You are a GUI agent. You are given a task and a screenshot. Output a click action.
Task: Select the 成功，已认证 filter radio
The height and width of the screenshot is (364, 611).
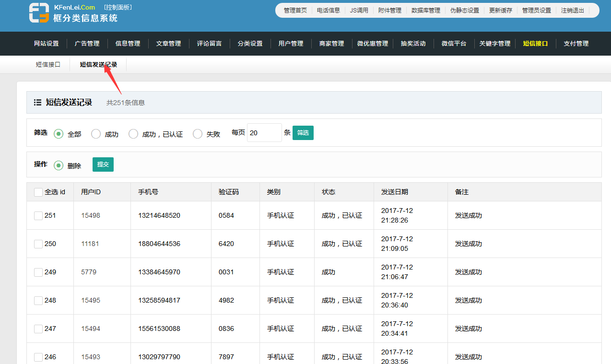[x=133, y=134]
